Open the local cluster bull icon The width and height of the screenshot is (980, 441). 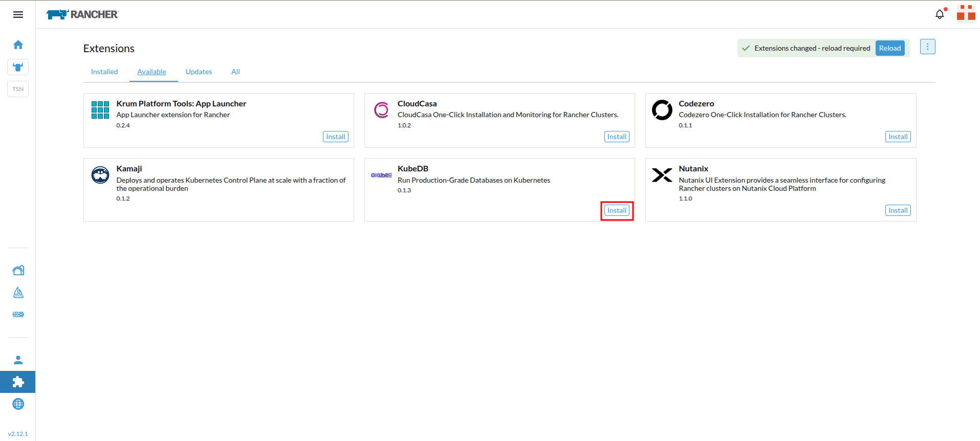18,67
